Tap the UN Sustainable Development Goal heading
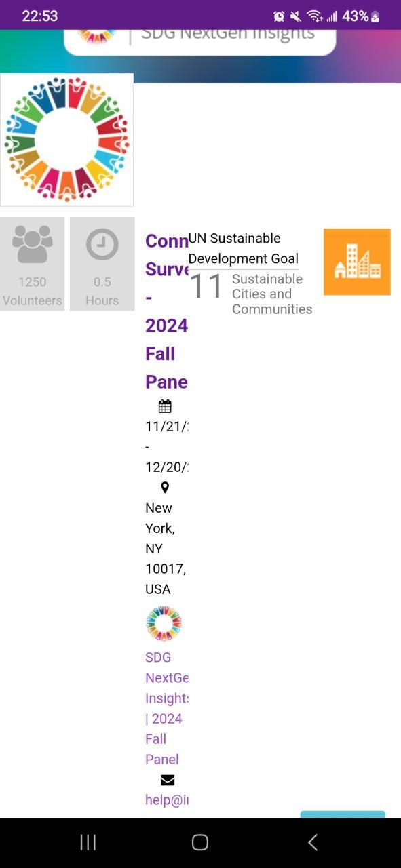The image size is (401, 868). pyautogui.click(x=244, y=248)
